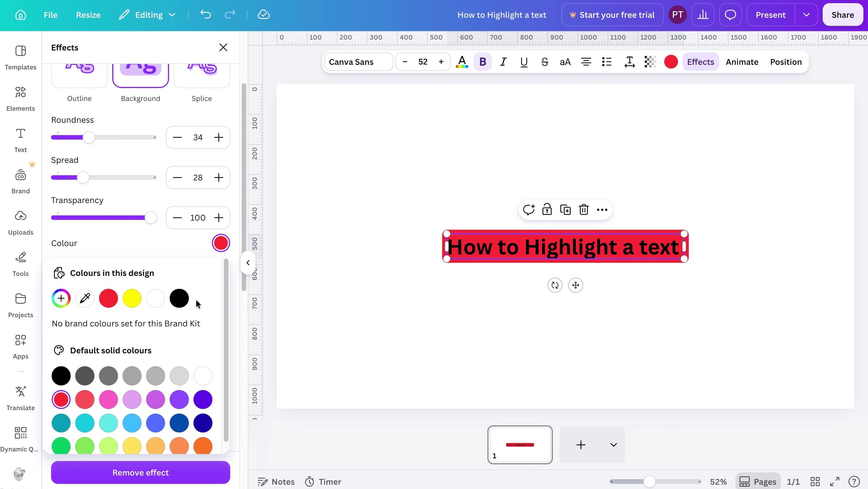Redo the last action
Screen dimensions: 868x489
(230, 14)
